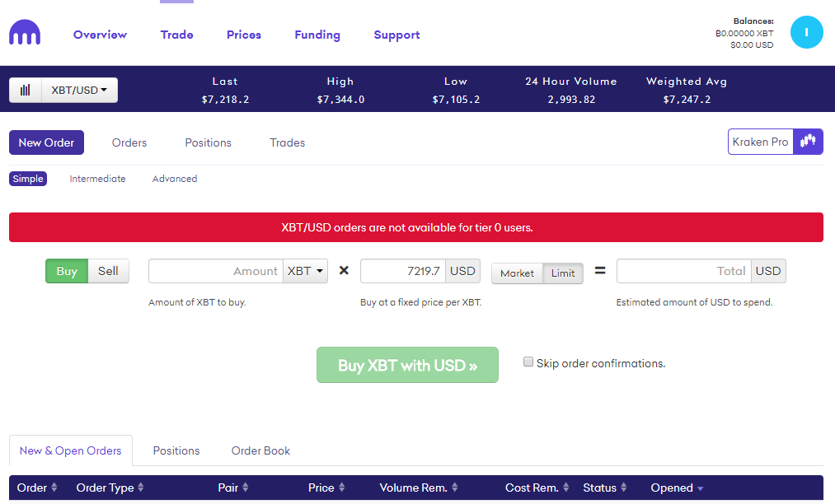The width and height of the screenshot is (835, 504).
Task: Go to the Funding section
Action: tap(317, 35)
